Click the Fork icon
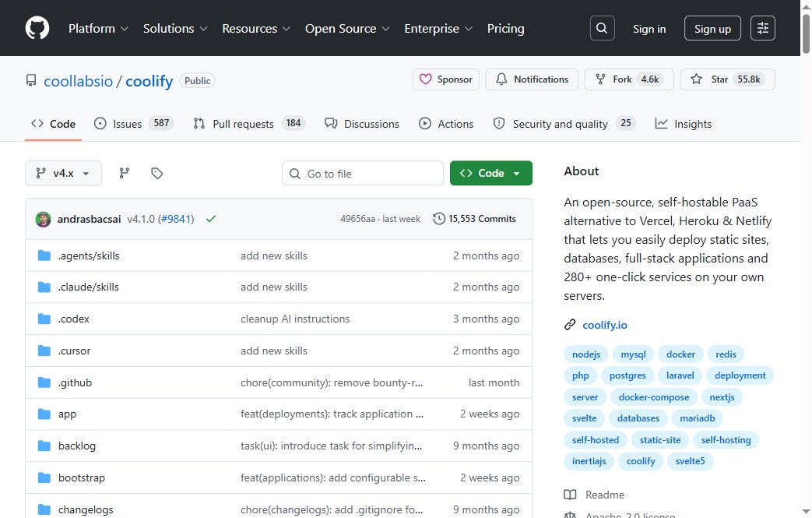This screenshot has width=812, height=518. pos(600,79)
